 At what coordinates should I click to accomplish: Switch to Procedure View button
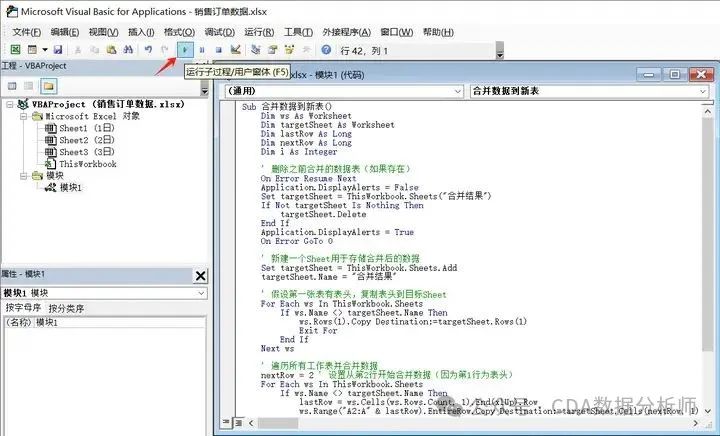[226, 422]
